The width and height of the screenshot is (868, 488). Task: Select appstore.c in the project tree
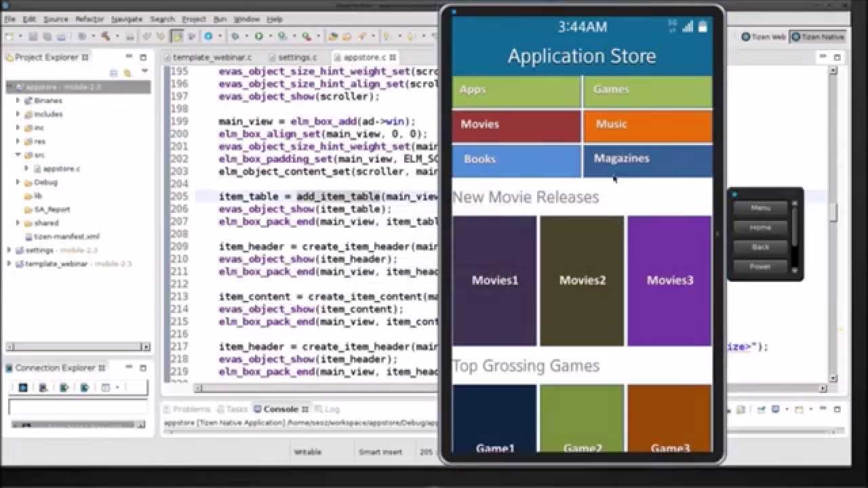pos(61,168)
